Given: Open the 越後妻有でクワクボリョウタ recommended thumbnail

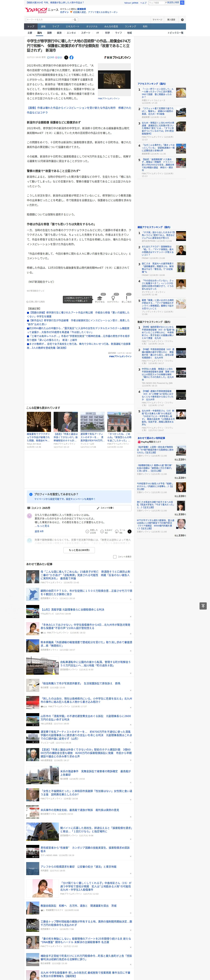Looking at the screenshot, I should pos(39,422).
